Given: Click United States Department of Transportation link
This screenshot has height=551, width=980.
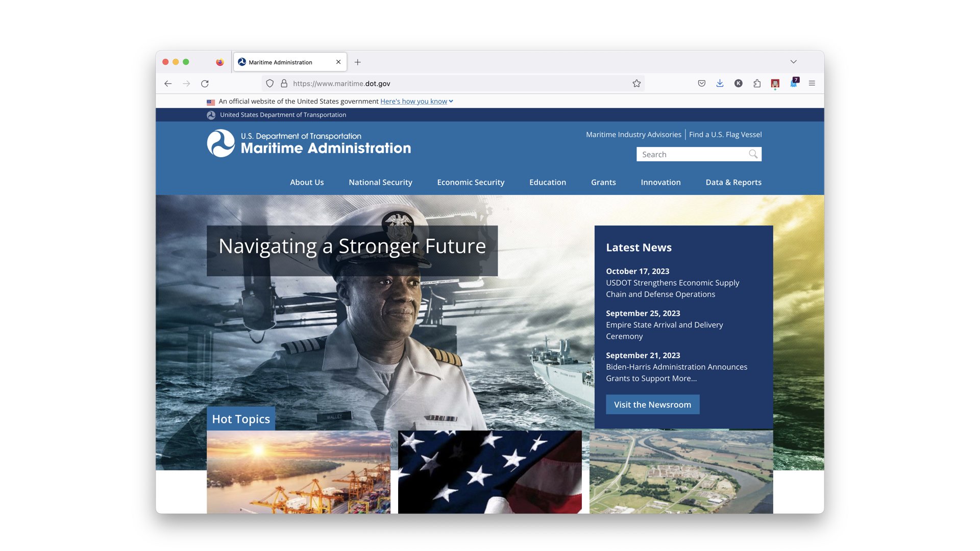Looking at the screenshot, I should [x=283, y=115].
